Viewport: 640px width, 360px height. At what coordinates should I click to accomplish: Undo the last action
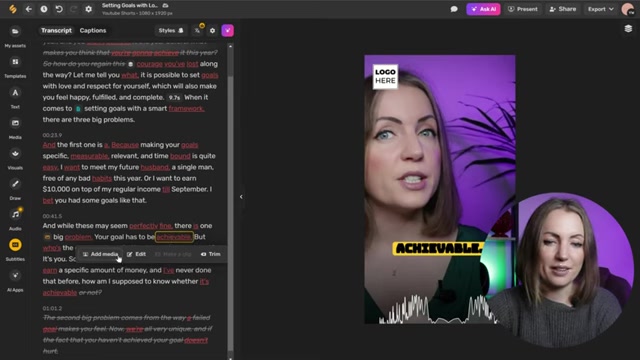(x=59, y=9)
